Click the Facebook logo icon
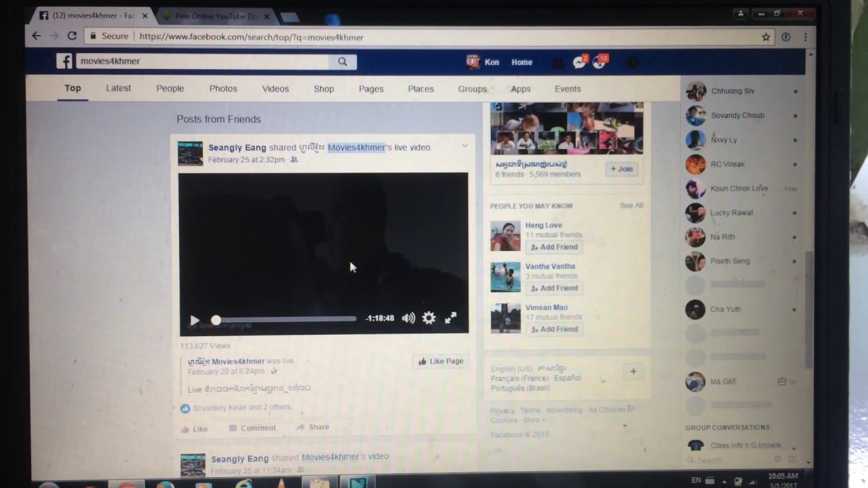The image size is (868, 488). pyautogui.click(x=64, y=62)
